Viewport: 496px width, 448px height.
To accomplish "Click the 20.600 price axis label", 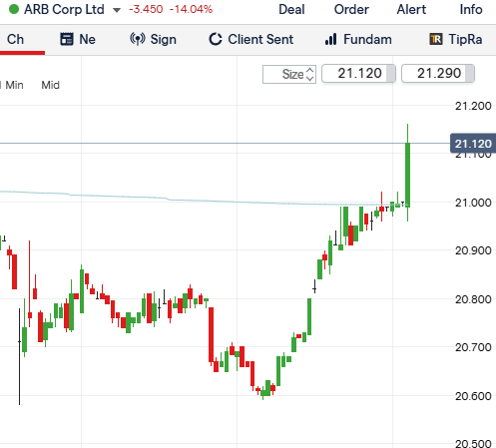I will click(x=473, y=396).
